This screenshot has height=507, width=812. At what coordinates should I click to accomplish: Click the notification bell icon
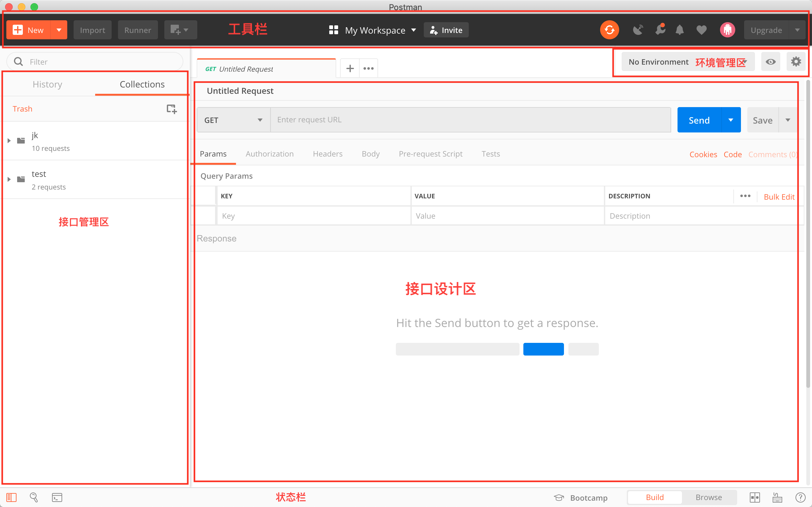679,30
